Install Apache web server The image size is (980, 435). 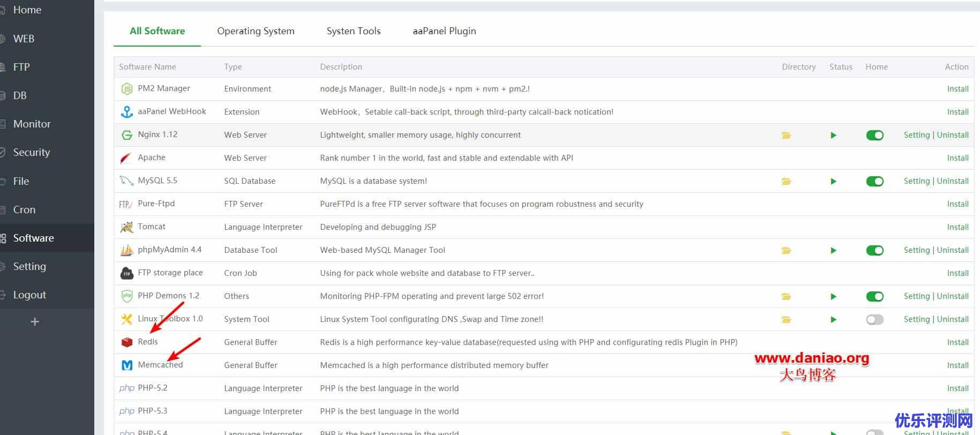click(x=957, y=158)
